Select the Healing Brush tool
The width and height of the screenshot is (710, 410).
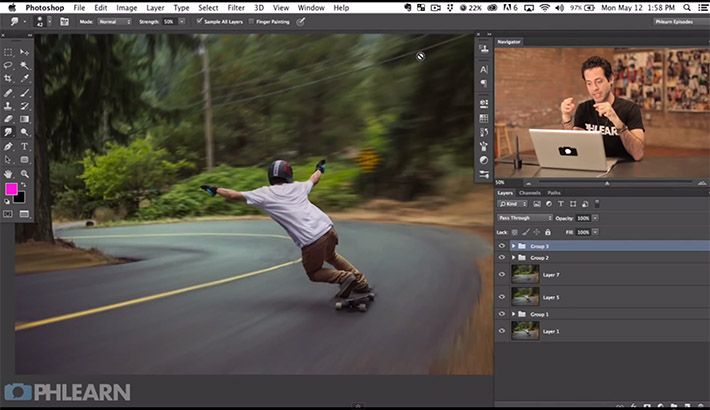click(x=8, y=93)
